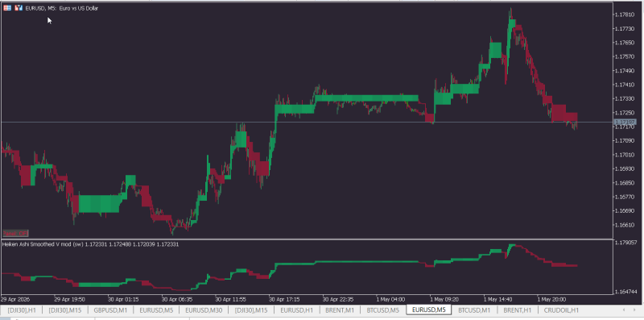
Task: Switch to the BTCUSD,M5 chart tab
Action: point(383,310)
